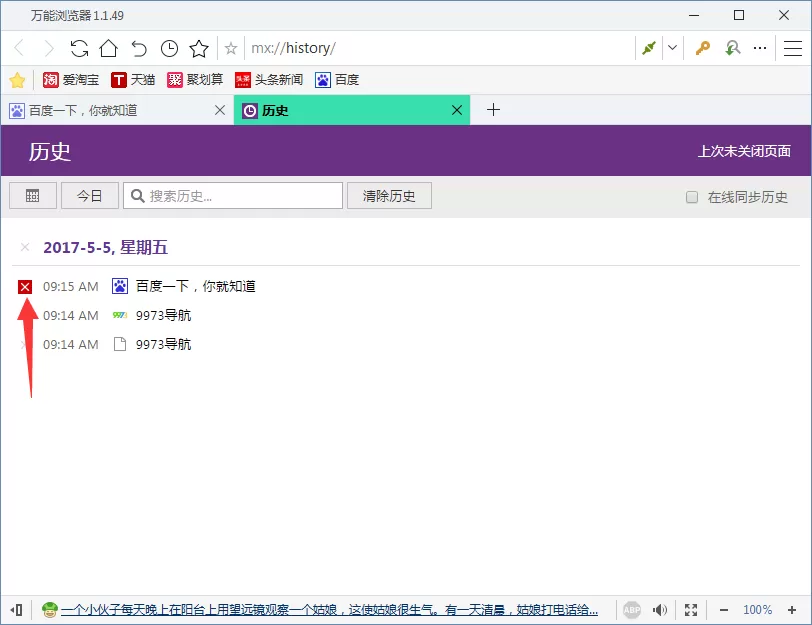Image resolution: width=812 pixels, height=625 pixels.
Task: Open 天猫 bookmark
Action: tap(133, 80)
